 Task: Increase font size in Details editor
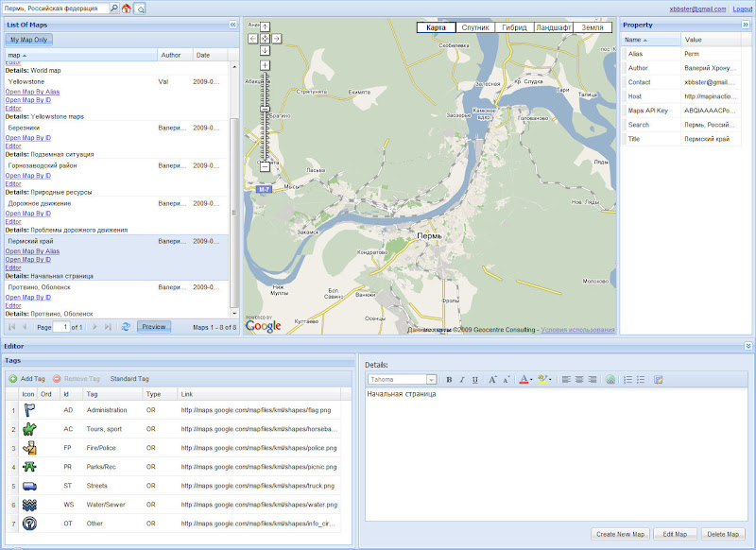pos(492,380)
